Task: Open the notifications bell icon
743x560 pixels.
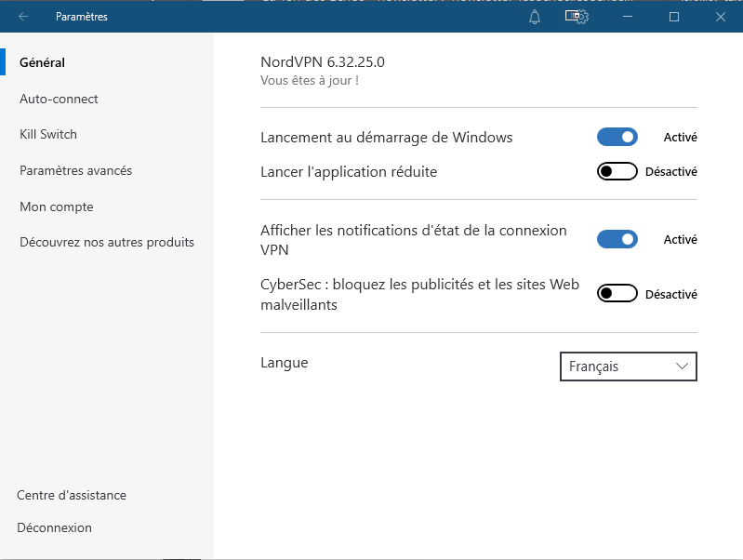Action: 535,17
